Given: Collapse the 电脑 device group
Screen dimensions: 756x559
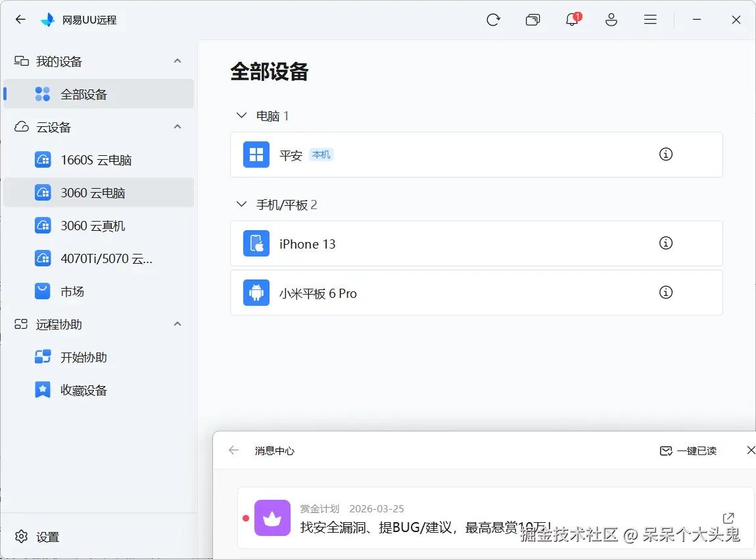Looking at the screenshot, I should 241,115.
